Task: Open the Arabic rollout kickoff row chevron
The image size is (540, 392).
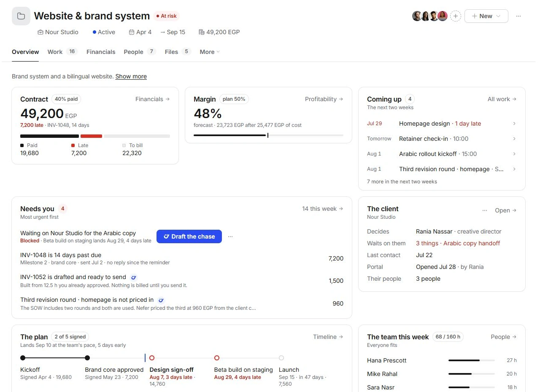Action: point(514,154)
